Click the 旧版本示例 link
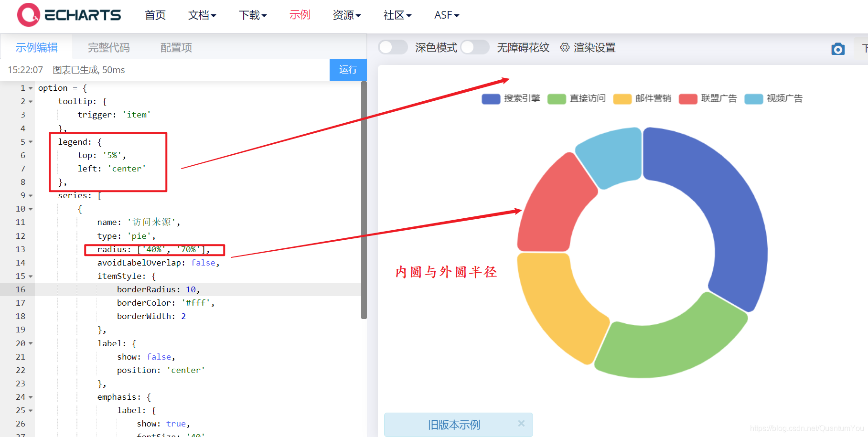This screenshot has width=868, height=437. pyautogui.click(x=454, y=425)
